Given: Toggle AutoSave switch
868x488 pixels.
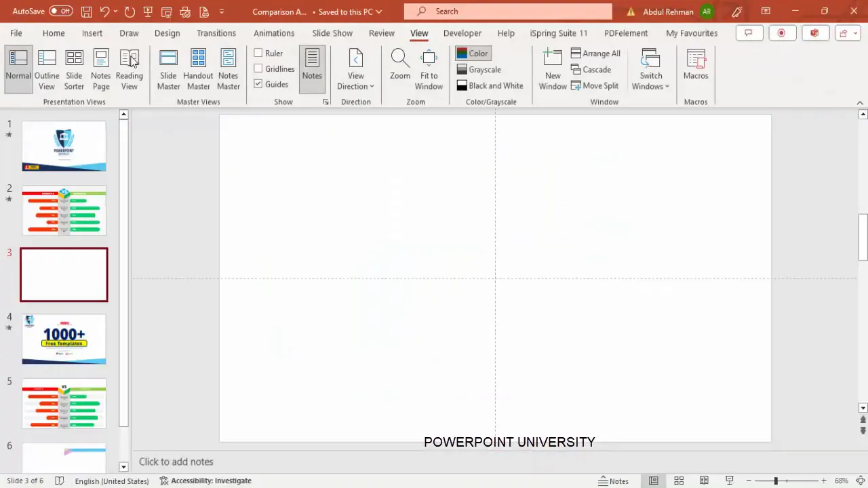Looking at the screenshot, I should click(x=60, y=12).
